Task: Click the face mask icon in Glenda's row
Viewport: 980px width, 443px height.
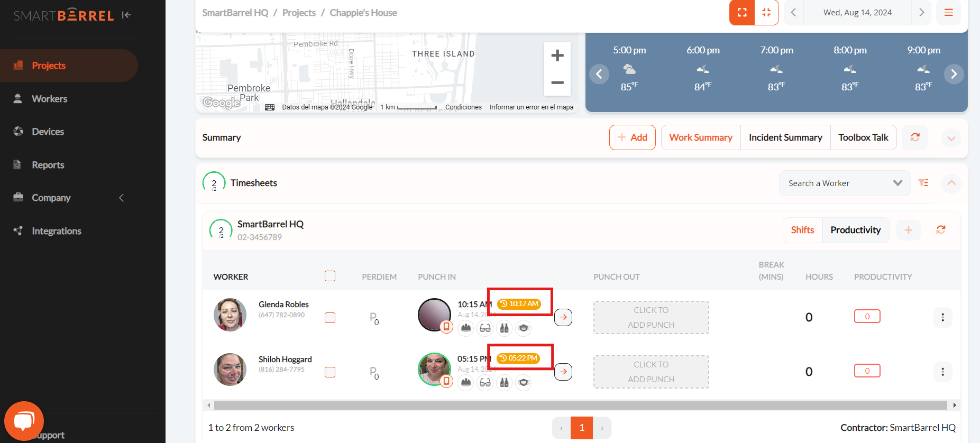Action: coord(524,328)
